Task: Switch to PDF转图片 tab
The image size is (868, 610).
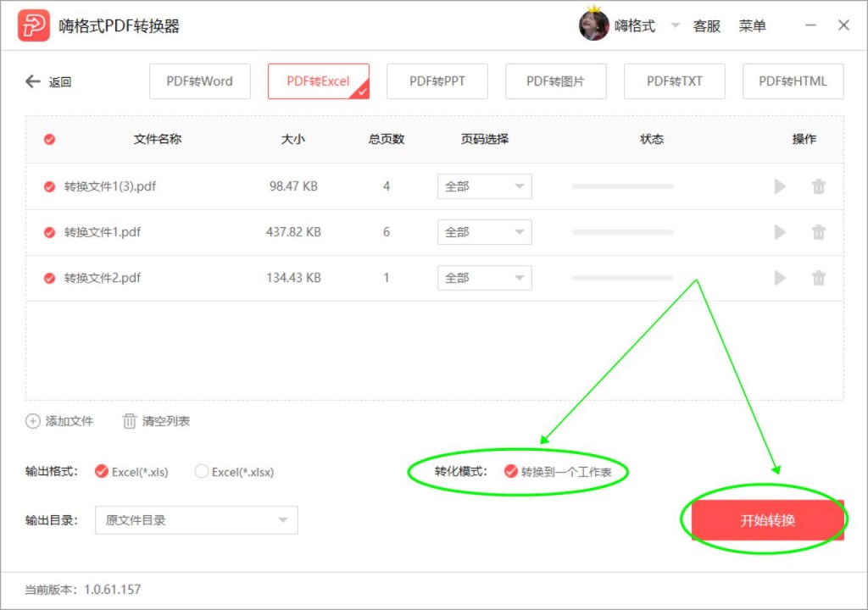Action: tap(556, 81)
